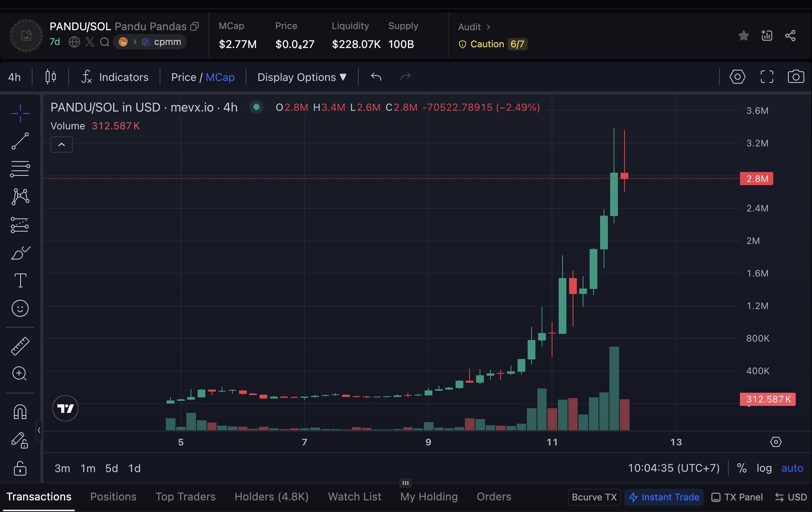This screenshot has height=512, width=812.
Task: Open the Positions tab
Action: [x=113, y=497]
